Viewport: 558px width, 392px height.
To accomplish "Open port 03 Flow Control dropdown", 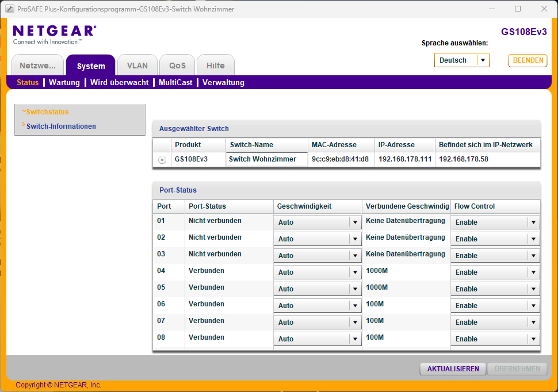I will click(495, 256).
